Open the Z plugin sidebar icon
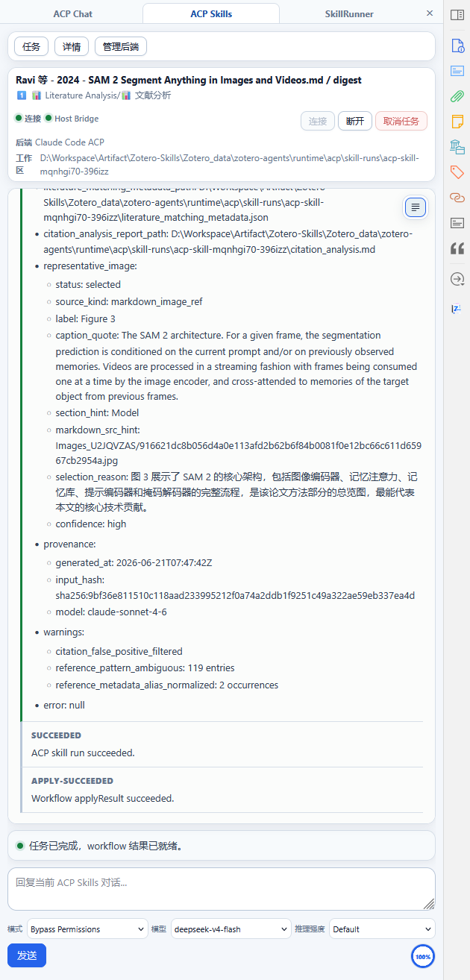This screenshot has width=470, height=980. (x=457, y=309)
